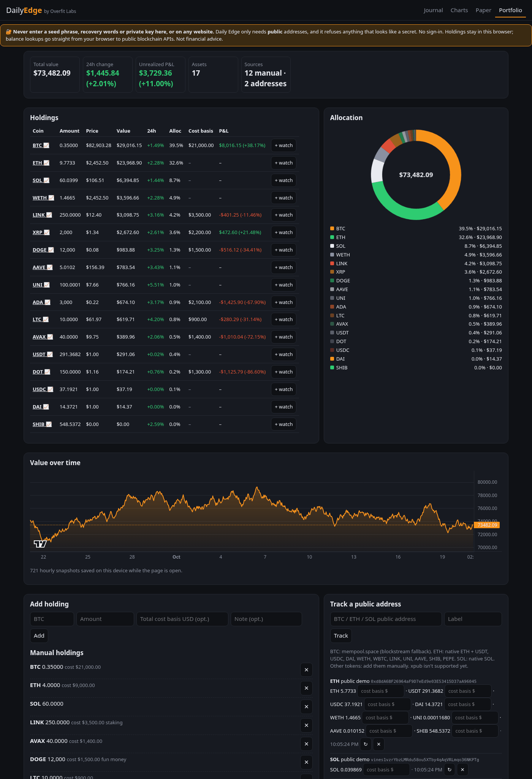Add ETH to the watchlist

283,163
